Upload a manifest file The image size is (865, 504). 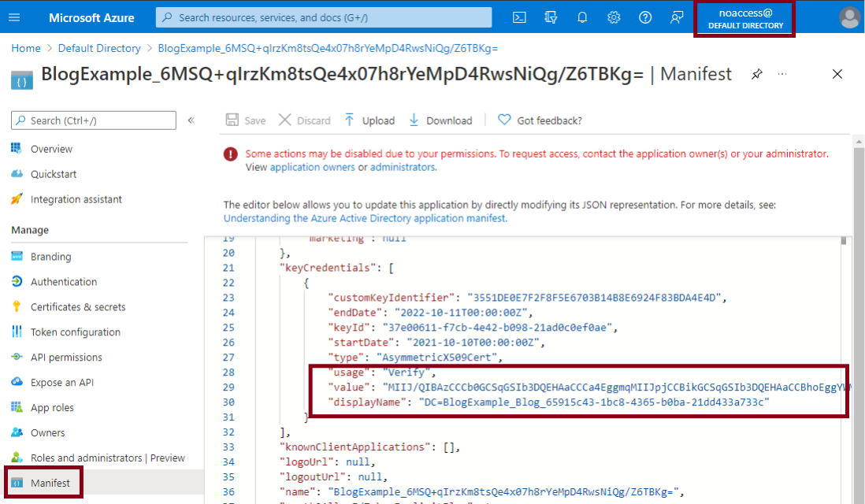click(369, 120)
